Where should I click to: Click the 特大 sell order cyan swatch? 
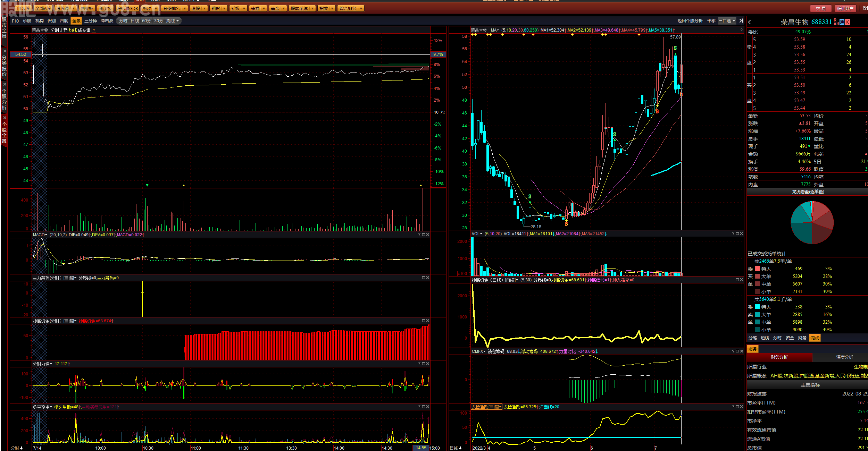click(x=758, y=307)
